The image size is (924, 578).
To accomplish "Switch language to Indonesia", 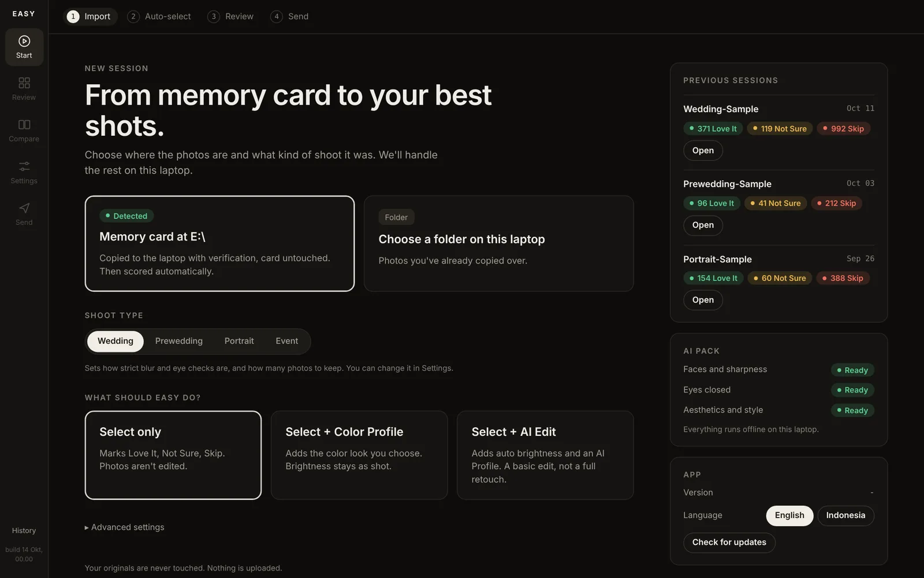I will click(x=845, y=516).
